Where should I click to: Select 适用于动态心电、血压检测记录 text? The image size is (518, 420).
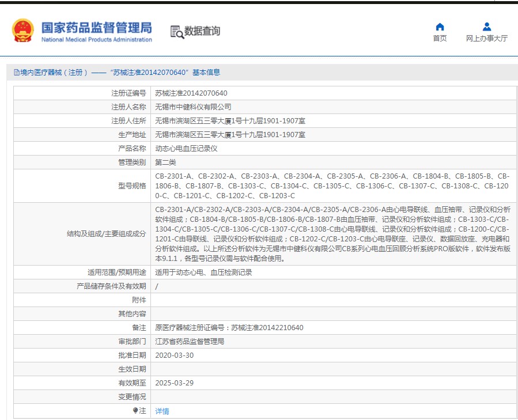203,273
